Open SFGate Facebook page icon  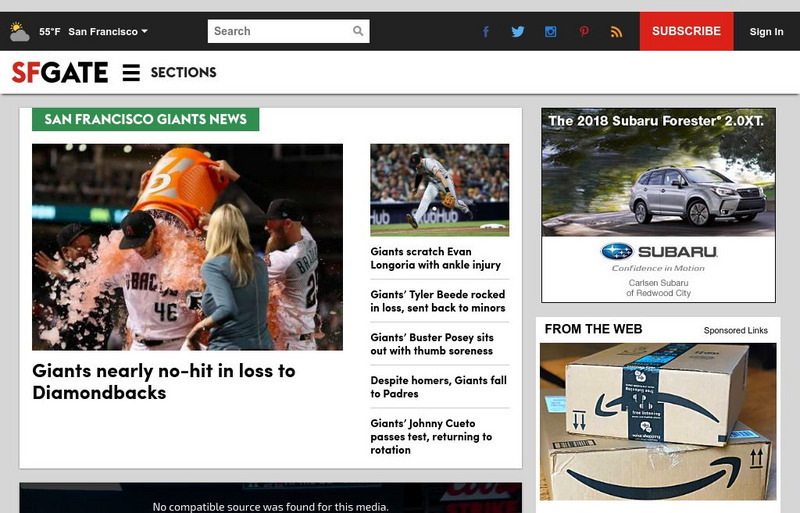point(486,32)
